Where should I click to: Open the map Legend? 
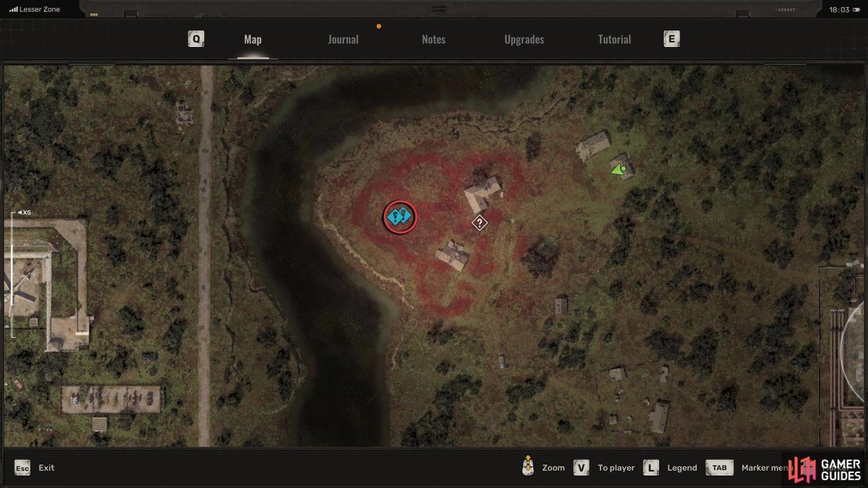click(x=682, y=468)
